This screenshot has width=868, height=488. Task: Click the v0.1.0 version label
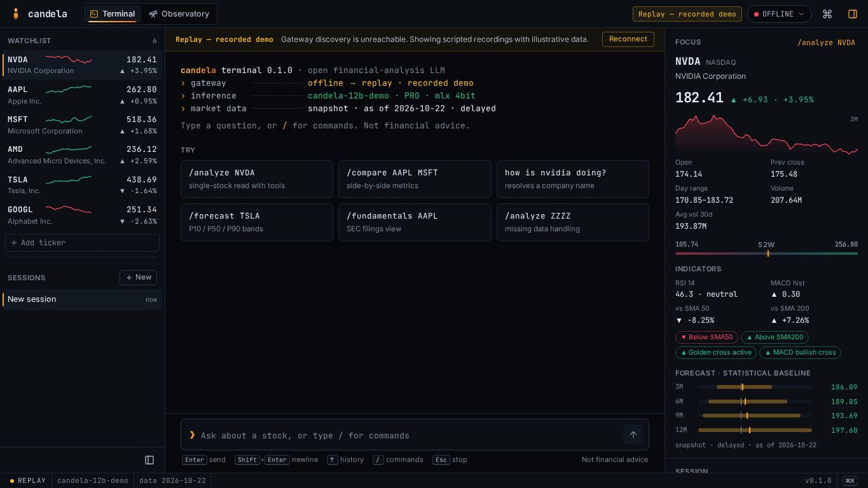point(818,481)
